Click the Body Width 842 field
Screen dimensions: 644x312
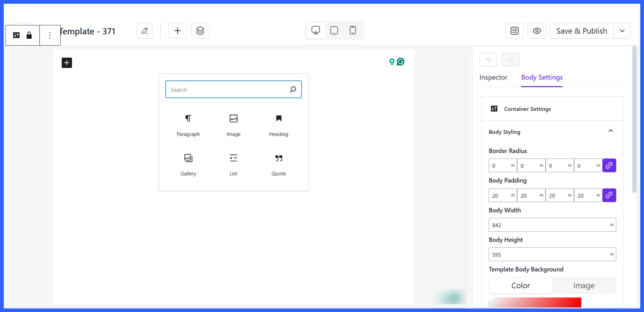[552, 225]
